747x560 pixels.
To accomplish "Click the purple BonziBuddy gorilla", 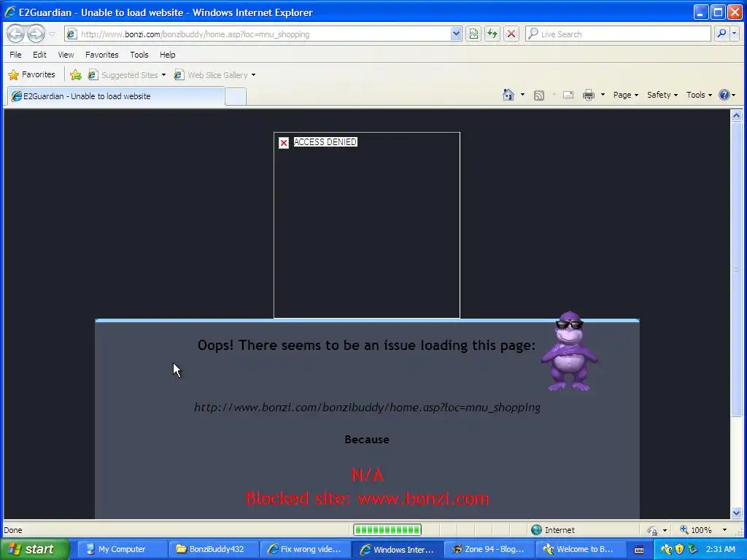I will (569, 351).
